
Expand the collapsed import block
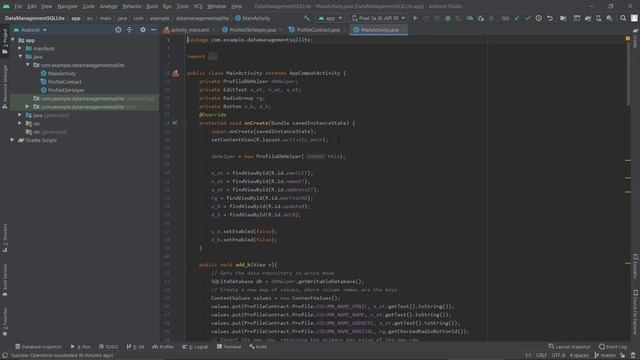point(213,57)
